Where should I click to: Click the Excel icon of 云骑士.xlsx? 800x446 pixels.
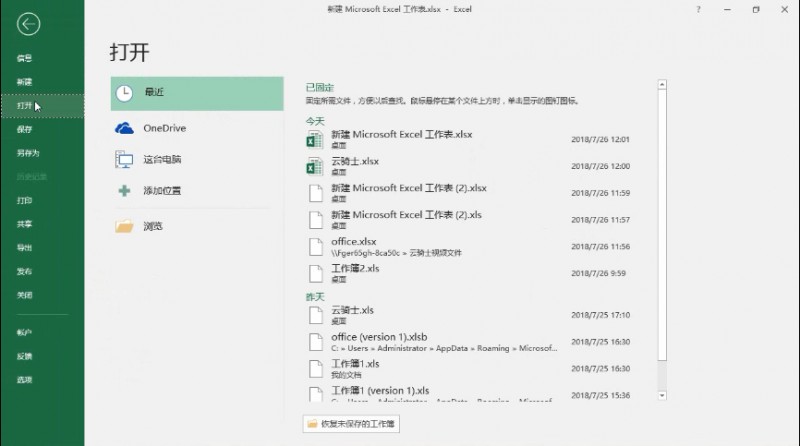315,166
